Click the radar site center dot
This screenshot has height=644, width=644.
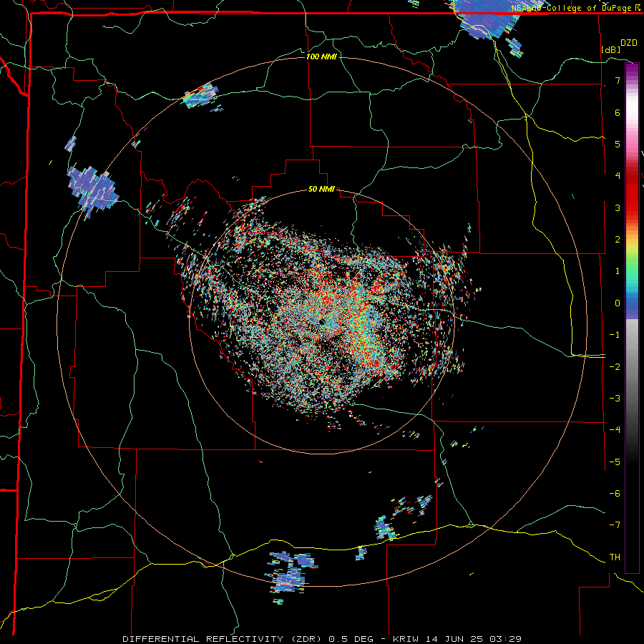pos(321,321)
